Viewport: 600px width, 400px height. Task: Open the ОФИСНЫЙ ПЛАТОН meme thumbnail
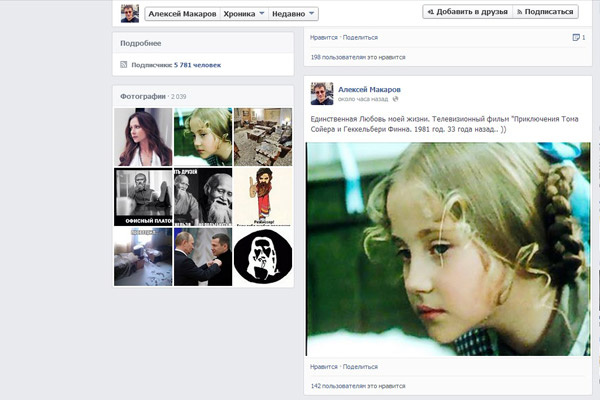(143, 197)
